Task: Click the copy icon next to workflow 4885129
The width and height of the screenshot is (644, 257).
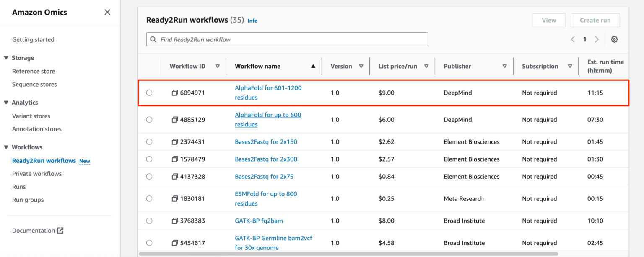Action: tap(175, 119)
